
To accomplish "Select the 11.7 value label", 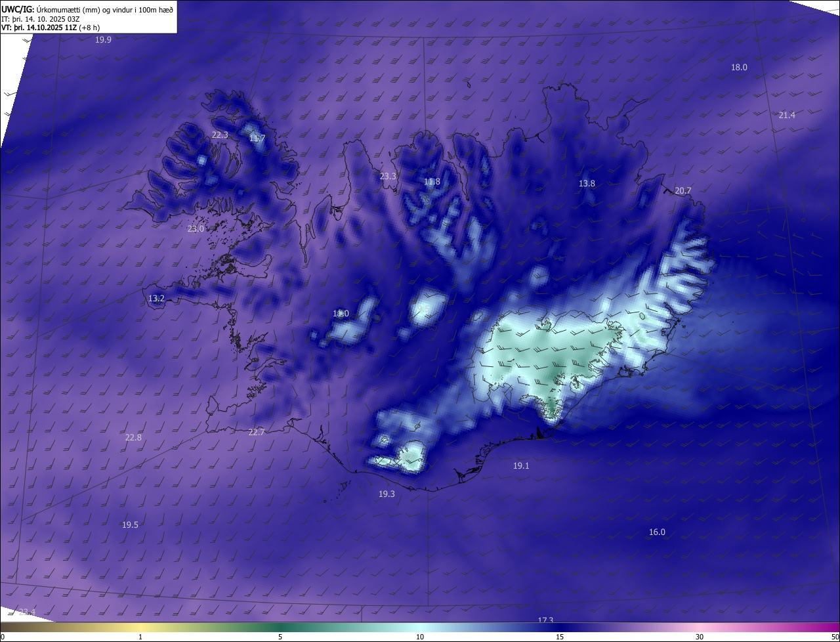I will tap(257, 139).
